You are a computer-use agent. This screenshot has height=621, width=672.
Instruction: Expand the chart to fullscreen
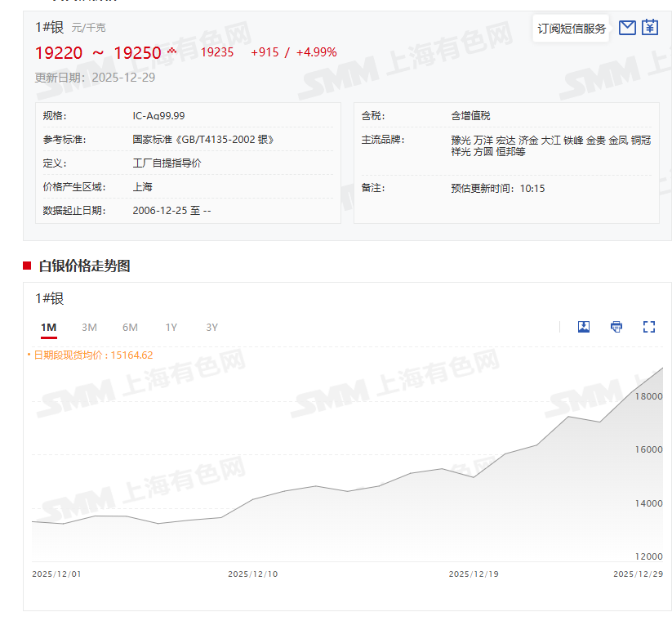[649, 327]
